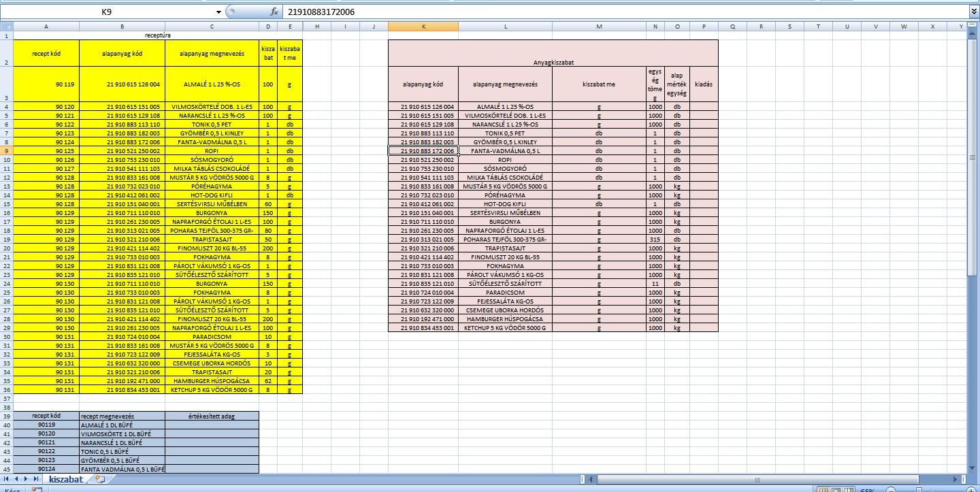Click the GYÖMBÉR 0,5 L BÜFÉ cell
Image resolution: width=980 pixels, height=492 pixels.
point(122,460)
